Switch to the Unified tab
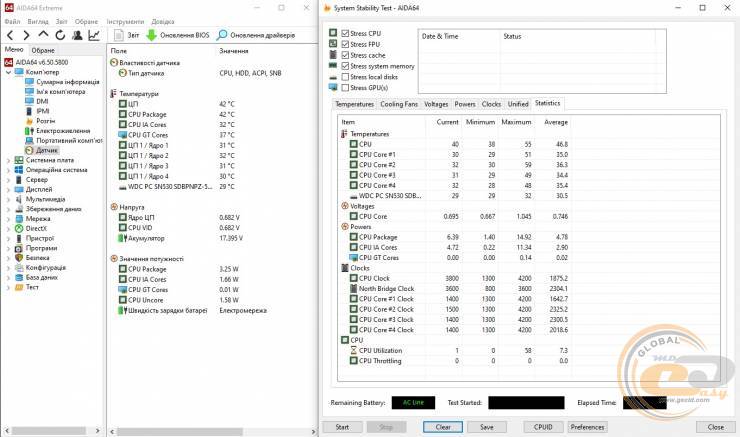Image resolution: width=740 pixels, height=437 pixels. click(518, 104)
